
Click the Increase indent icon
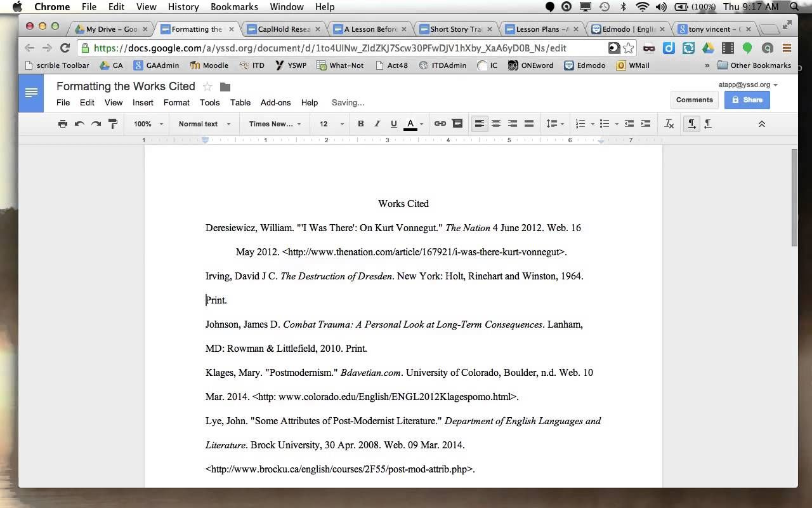coord(646,124)
